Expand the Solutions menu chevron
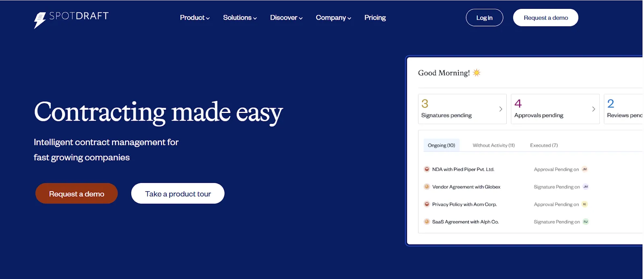Viewport: 644px width, 279px height. [255, 18]
